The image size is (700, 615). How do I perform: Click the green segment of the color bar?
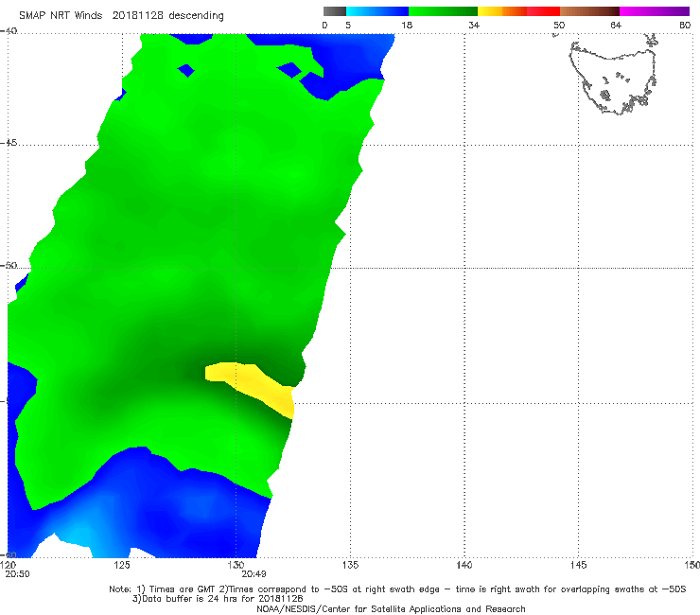click(443, 11)
